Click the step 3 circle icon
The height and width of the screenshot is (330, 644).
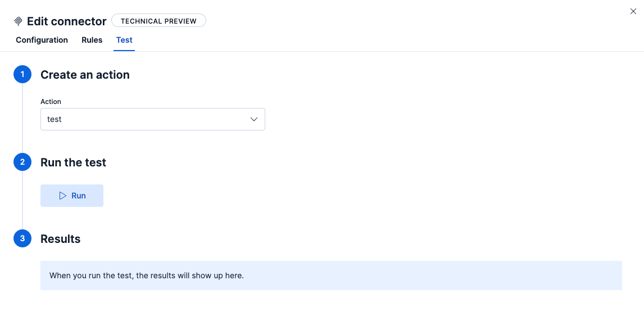coord(22,239)
